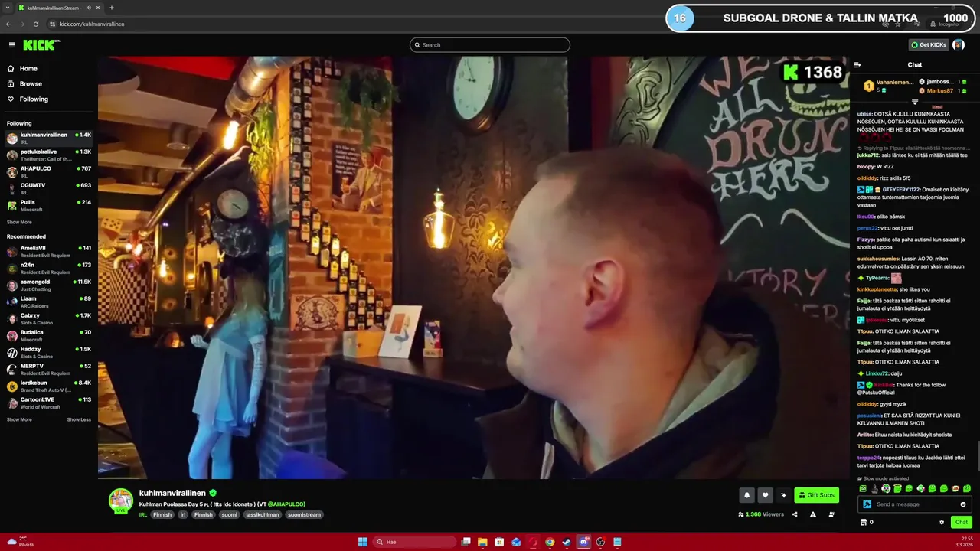The height and width of the screenshot is (551, 980).
Task: Click the suomistream tag
Action: (305, 514)
